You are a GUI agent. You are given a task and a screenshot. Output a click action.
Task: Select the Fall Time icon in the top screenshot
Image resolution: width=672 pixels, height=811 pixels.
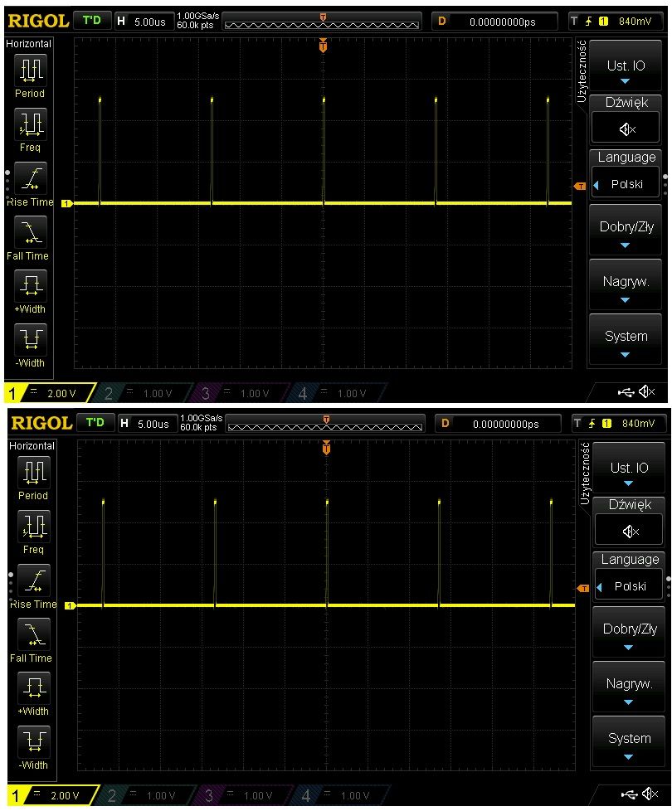click(x=30, y=231)
